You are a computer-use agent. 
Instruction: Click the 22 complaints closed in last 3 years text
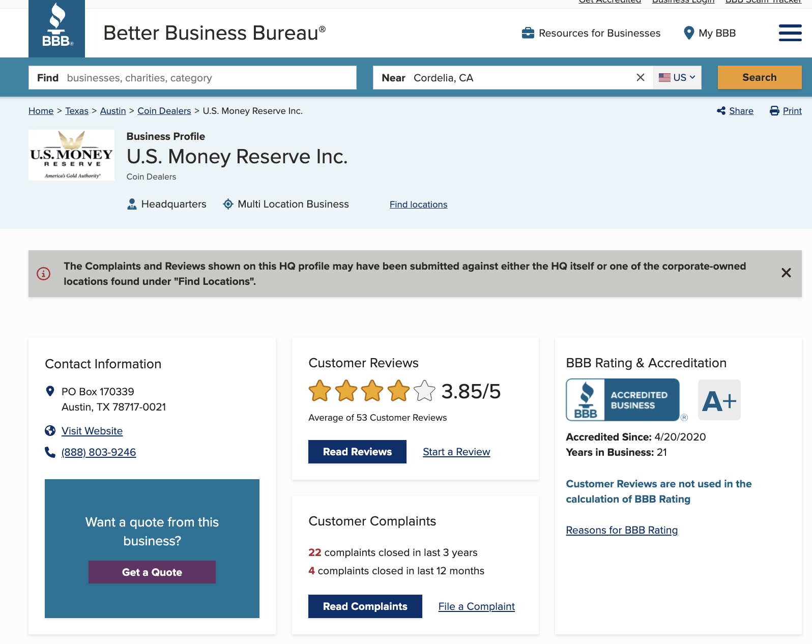(393, 552)
